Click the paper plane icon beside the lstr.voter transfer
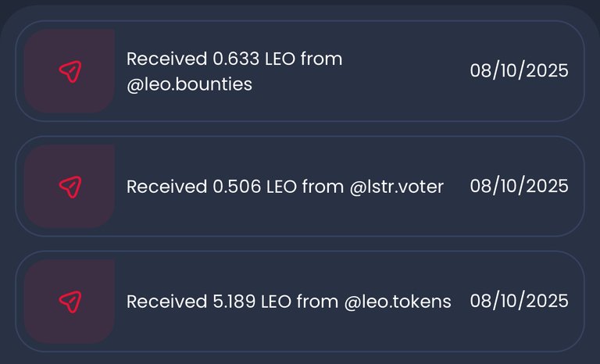600x364 pixels. tap(70, 187)
